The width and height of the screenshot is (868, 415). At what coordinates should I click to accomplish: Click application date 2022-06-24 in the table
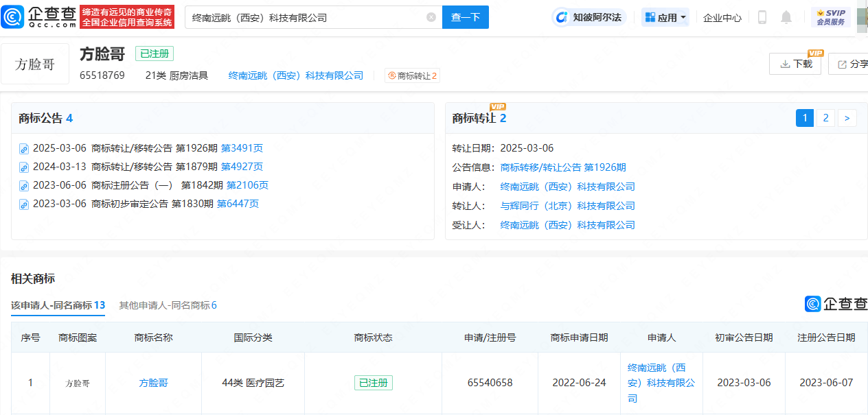[x=579, y=383]
